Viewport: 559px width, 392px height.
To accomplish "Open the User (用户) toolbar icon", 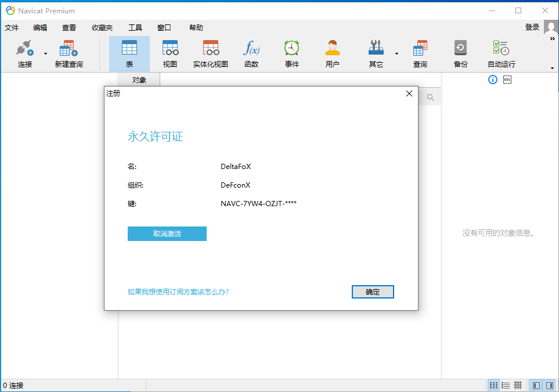I will click(x=332, y=53).
